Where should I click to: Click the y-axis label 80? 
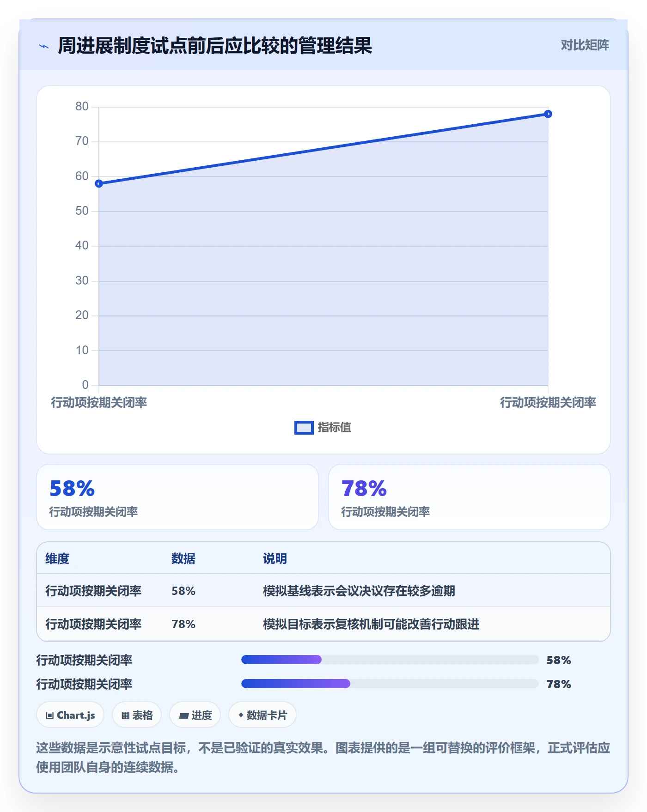pos(82,106)
